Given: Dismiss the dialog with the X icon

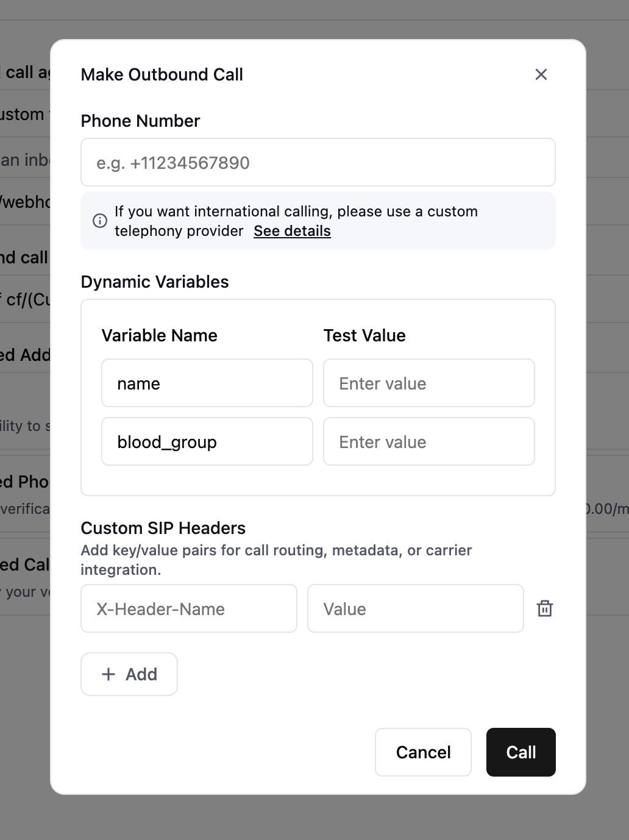Looking at the screenshot, I should tap(541, 74).
